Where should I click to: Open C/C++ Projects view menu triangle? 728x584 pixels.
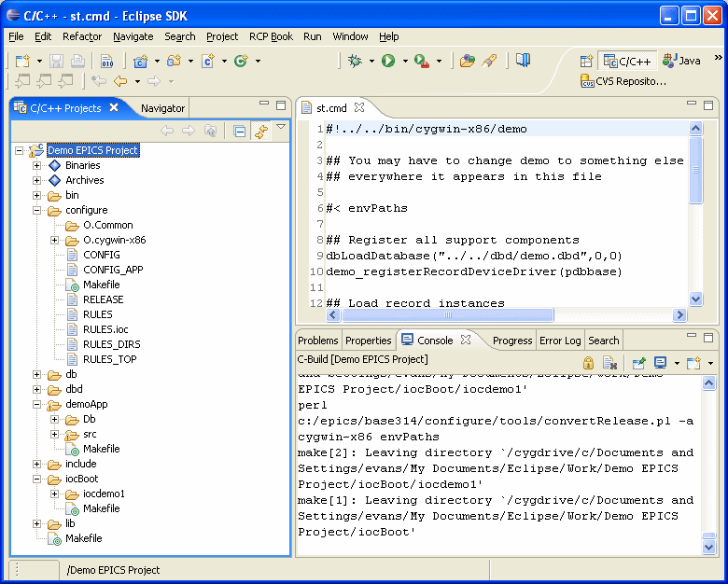(281, 126)
